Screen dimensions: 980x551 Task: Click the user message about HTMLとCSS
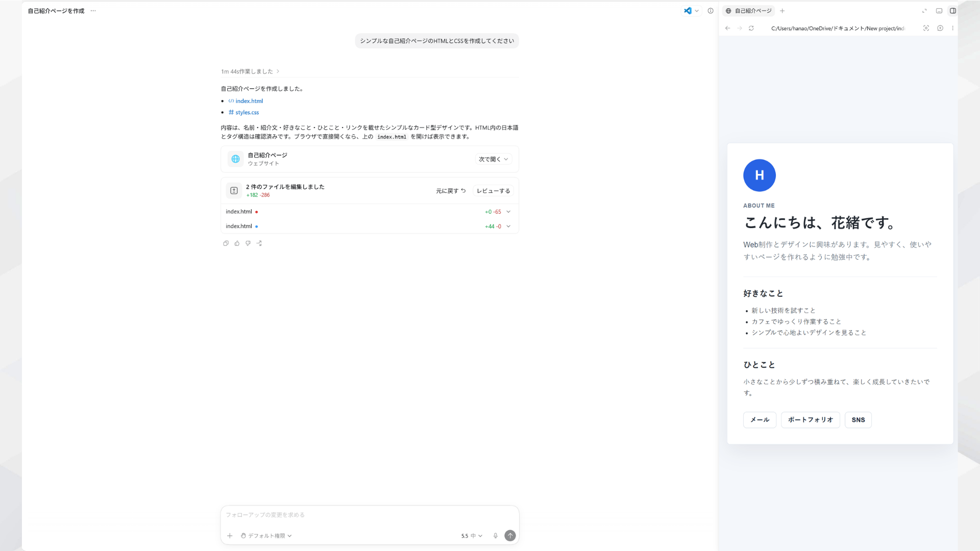(x=437, y=41)
